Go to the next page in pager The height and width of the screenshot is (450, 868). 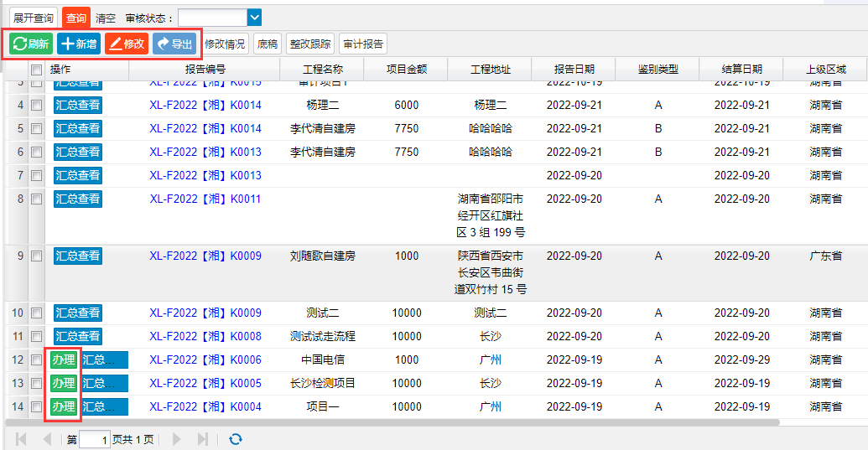[176, 439]
